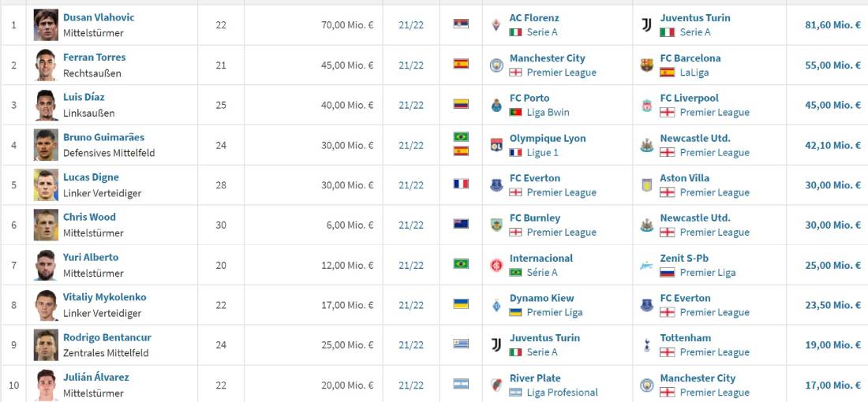The width and height of the screenshot is (868, 402).
Task: Click the Dynamo Kiew club crest
Action: [x=496, y=305]
